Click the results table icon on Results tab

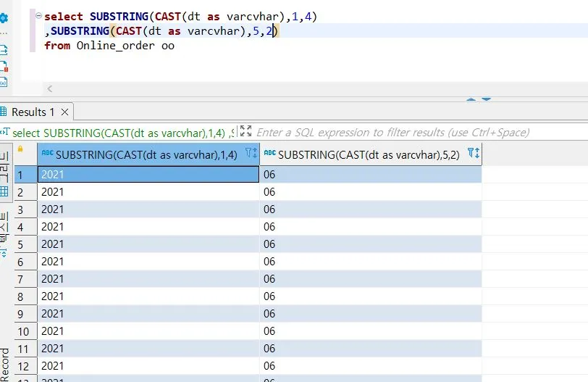tap(4, 111)
